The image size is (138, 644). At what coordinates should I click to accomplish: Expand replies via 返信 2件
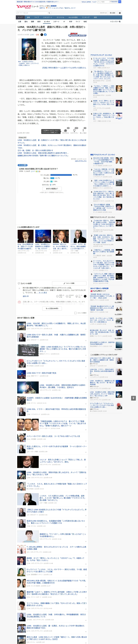point(26,296)
